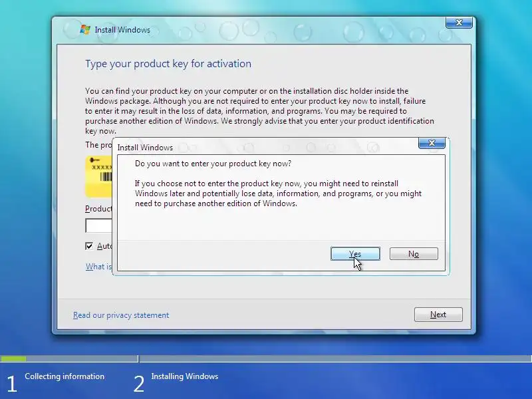
Task: Close the product key prompt dialog
Action: pos(432,143)
